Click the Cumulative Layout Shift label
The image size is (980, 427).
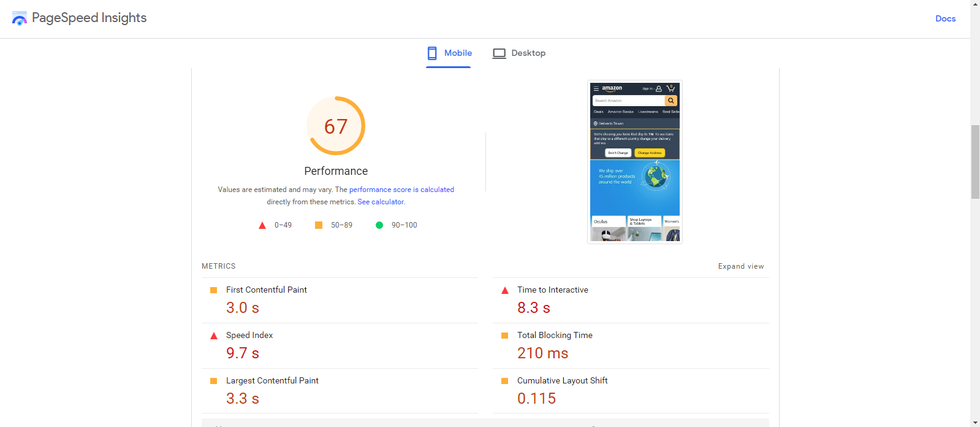coord(563,380)
